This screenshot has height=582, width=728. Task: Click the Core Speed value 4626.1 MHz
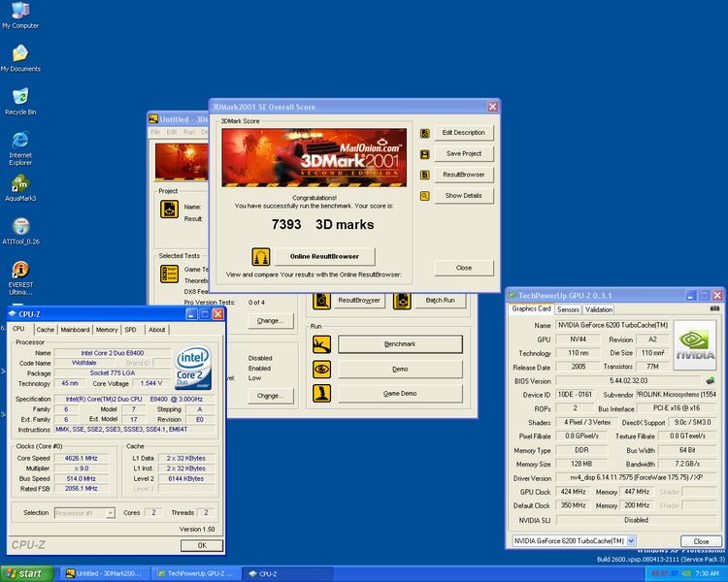pyautogui.click(x=82, y=458)
